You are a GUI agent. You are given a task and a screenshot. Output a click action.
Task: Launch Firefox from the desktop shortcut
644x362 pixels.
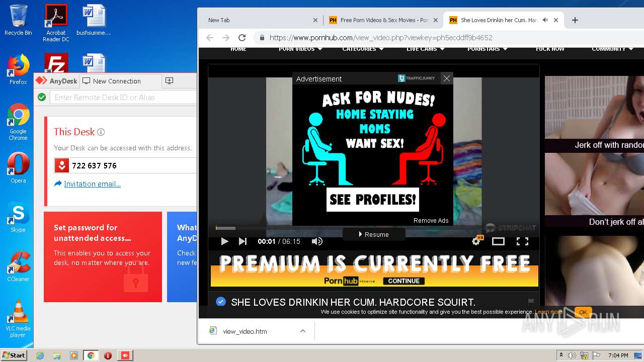pos(18,69)
